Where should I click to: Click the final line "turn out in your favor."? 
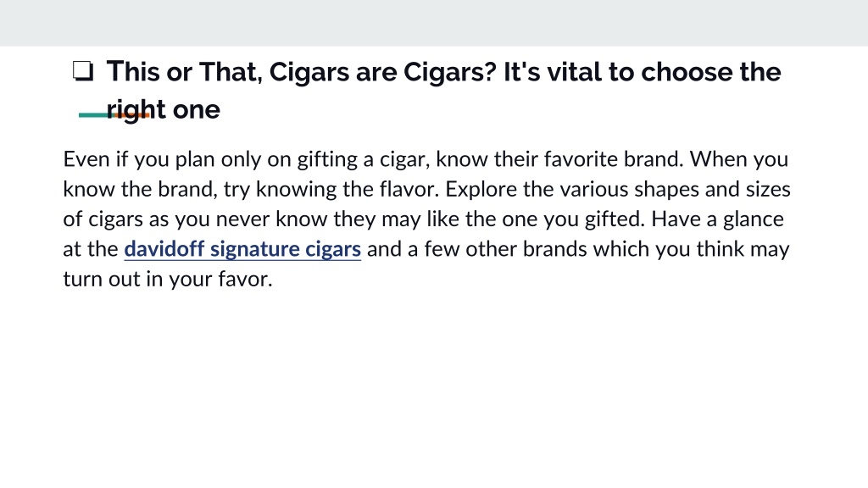168,279
